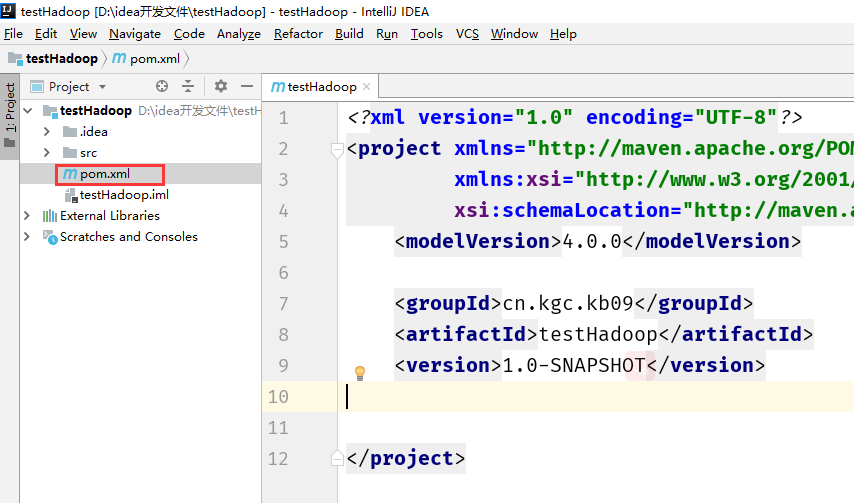854x503 pixels.
Task: Click the encoding value "UTF-8"
Action: pyautogui.click(x=735, y=117)
